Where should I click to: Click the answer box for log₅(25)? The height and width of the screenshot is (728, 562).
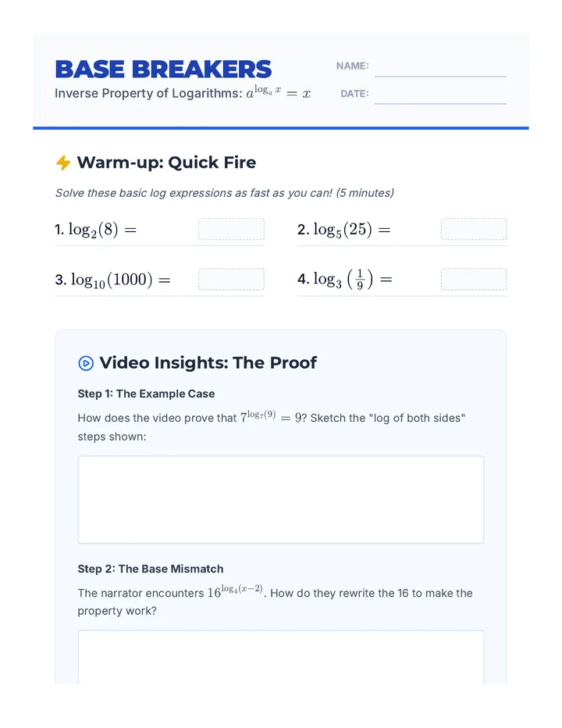474,229
